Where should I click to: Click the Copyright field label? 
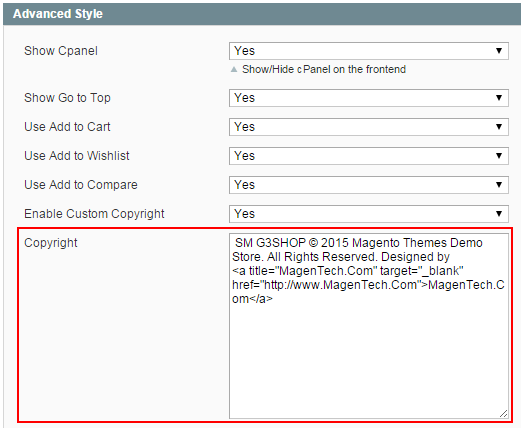pyautogui.click(x=51, y=243)
